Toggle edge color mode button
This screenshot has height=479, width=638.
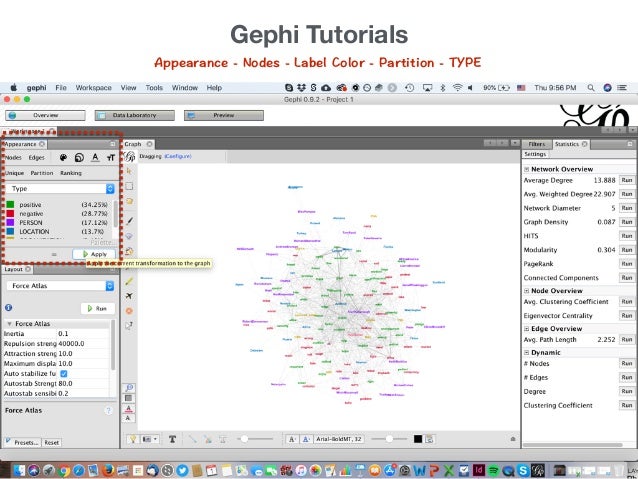point(208,439)
